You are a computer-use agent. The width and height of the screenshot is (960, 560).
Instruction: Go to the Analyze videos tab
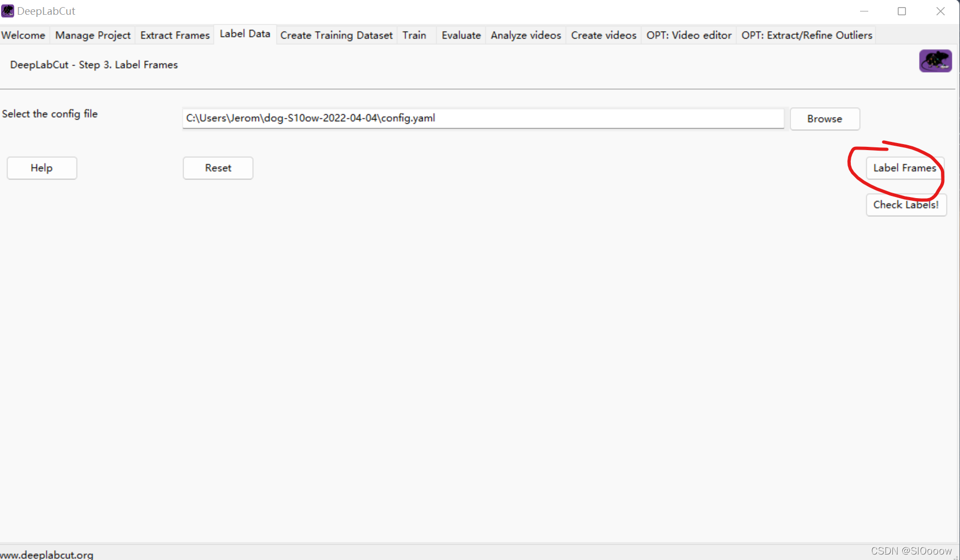click(x=526, y=35)
